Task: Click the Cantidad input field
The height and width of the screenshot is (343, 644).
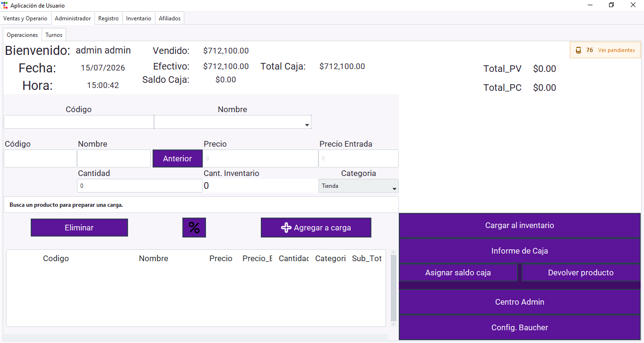Action: tap(140, 186)
